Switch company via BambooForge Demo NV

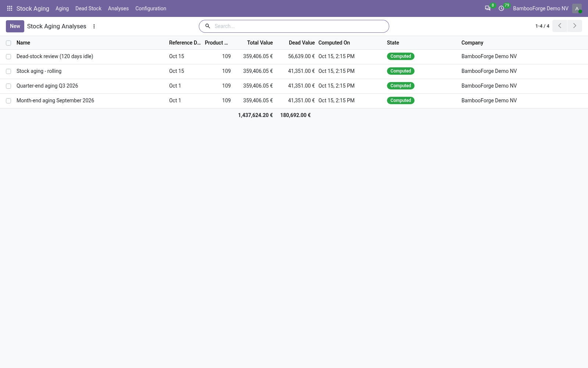(541, 8)
